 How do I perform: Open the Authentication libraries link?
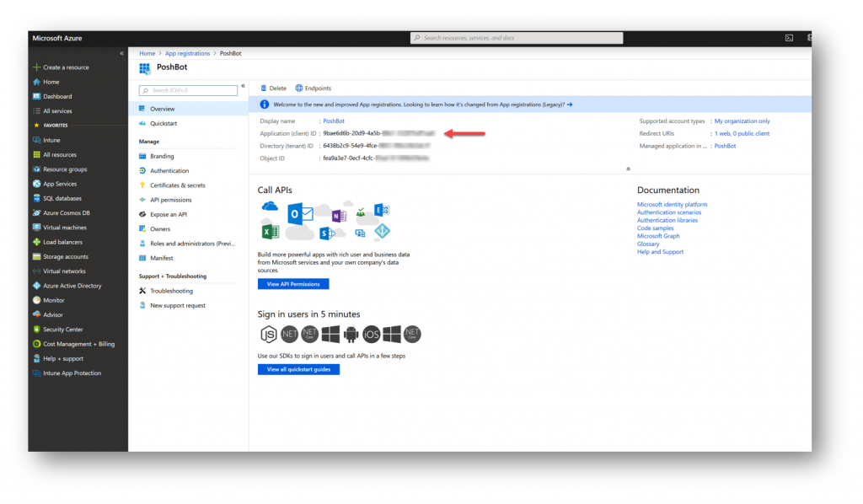click(x=667, y=220)
